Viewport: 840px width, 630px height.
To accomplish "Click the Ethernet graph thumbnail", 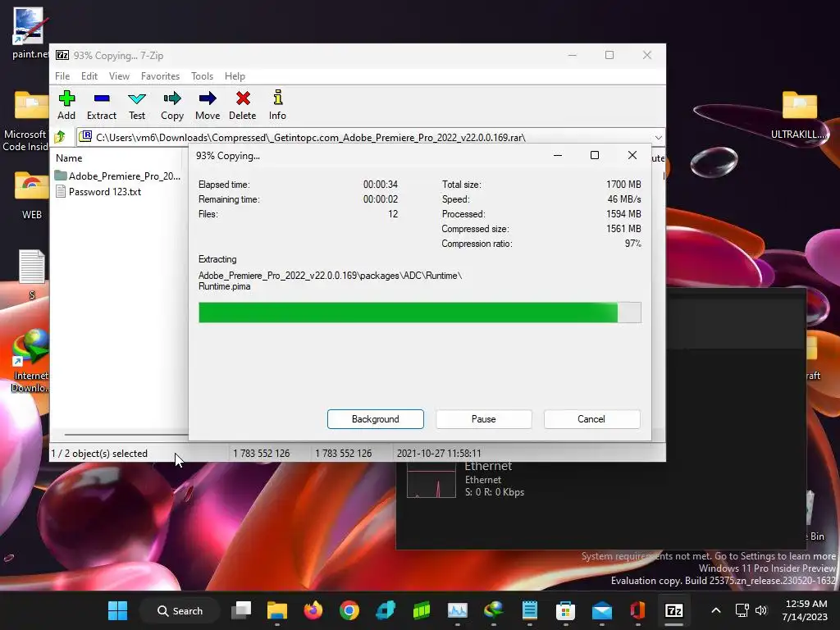I will pos(431,480).
